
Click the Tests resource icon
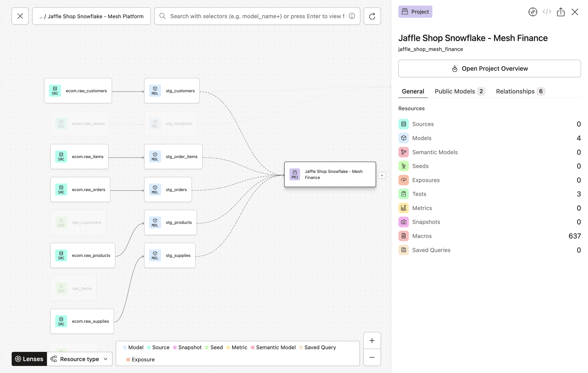[403, 194]
